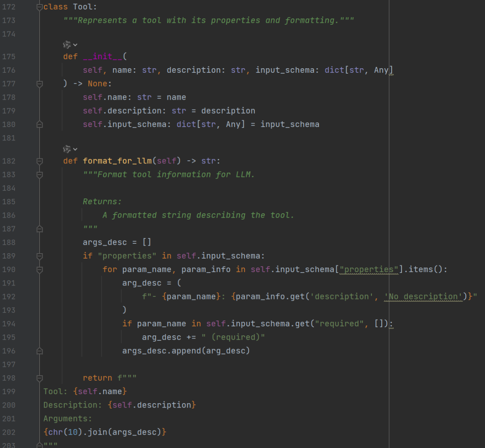Click the fold-region end icon beside line 196
This screenshot has height=448, width=485.
(x=39, y=351)
